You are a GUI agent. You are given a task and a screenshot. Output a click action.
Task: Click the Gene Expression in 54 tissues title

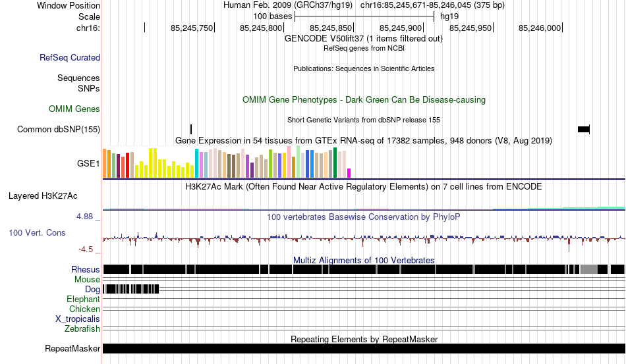(364, 140)
